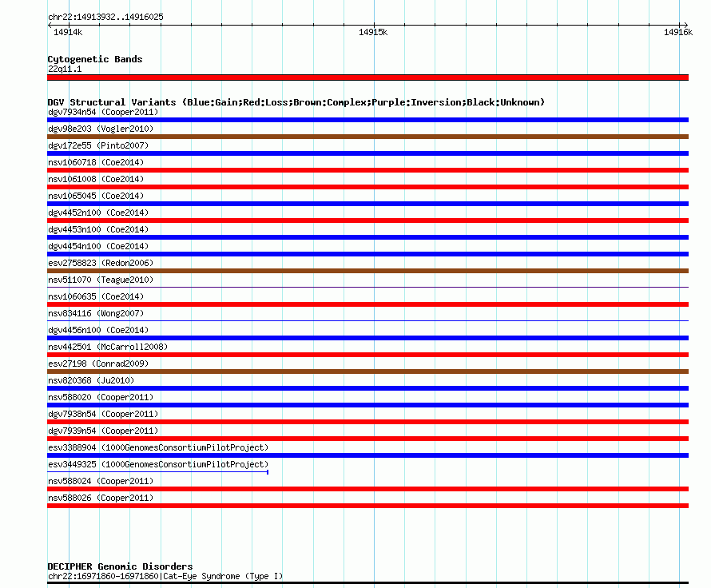Click the right arrowhead of the ruler
Viewport: 711px width, 588px height.
point(685,25)
